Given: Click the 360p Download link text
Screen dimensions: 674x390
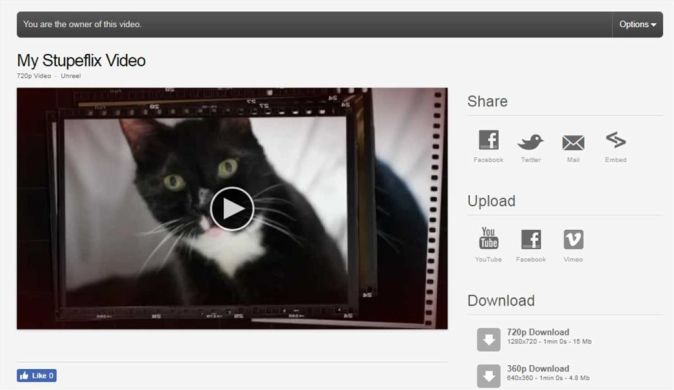Looking at the screenshot, I should pyautogui.click(x=538, y=369).
